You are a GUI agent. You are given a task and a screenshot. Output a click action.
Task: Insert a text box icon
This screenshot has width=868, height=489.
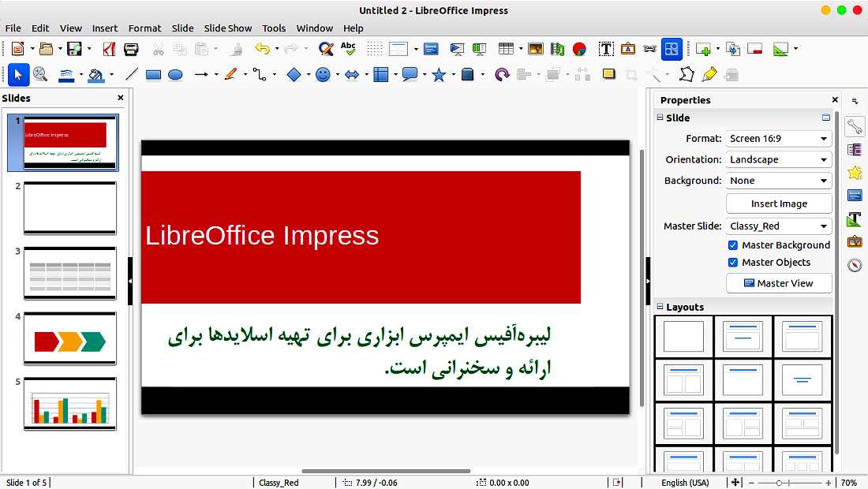pyautogui.click(x=606, y=49)
